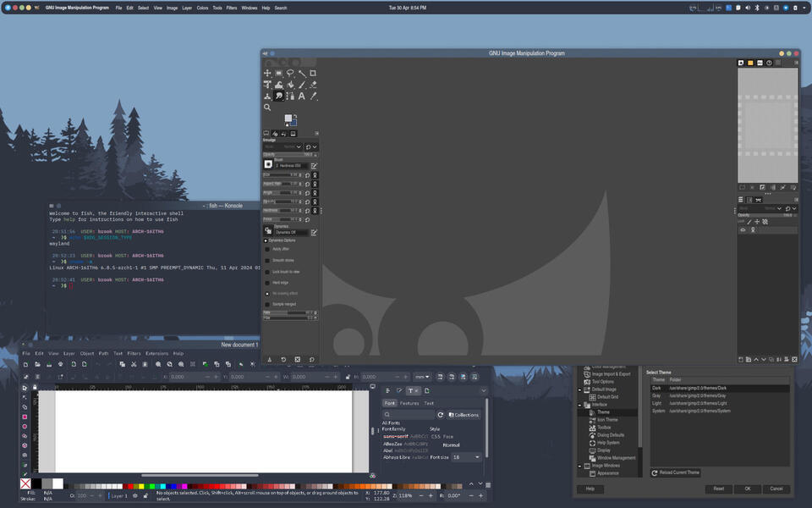The width and height of the screenshot is (812, 508).
Task: Open the Inkscape units mm dropdown
Action: point(422,377)
